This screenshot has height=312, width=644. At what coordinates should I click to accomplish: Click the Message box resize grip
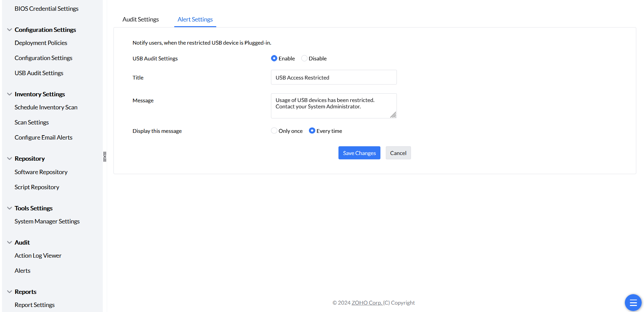click(x=393, y=115)
